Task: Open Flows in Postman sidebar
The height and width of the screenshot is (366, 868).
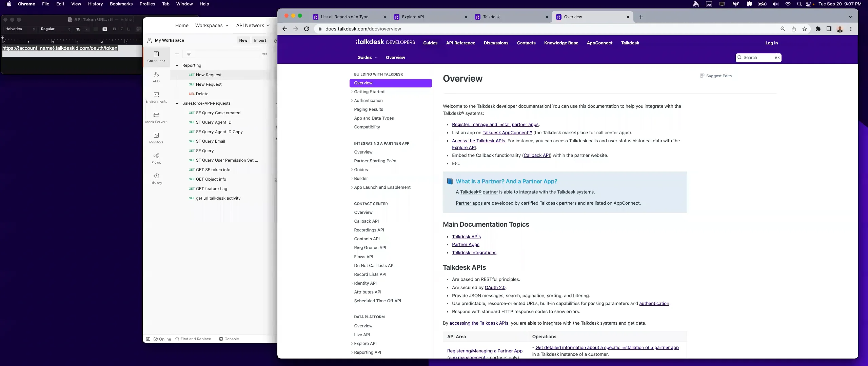Action: coord(156,159)
